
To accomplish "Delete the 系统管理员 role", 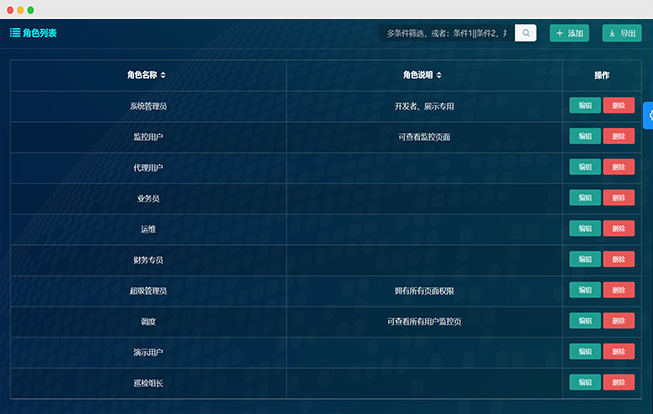I will pos(619,106).
